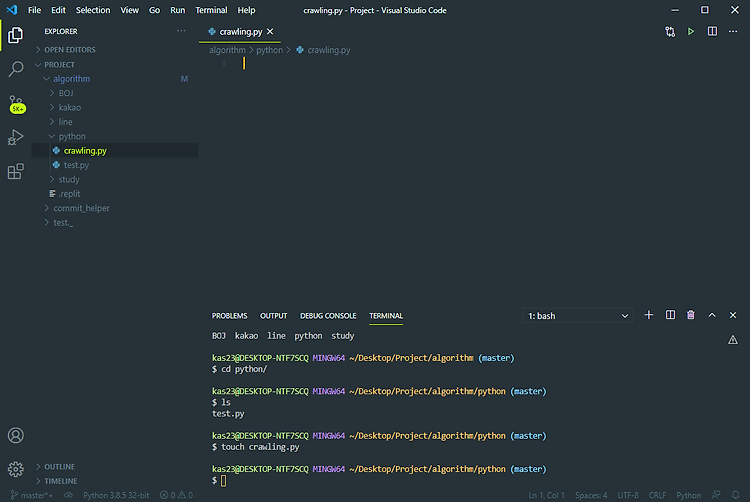Close the terminal panel
Screen dimensions: 750x502
[x=733, y=315]
